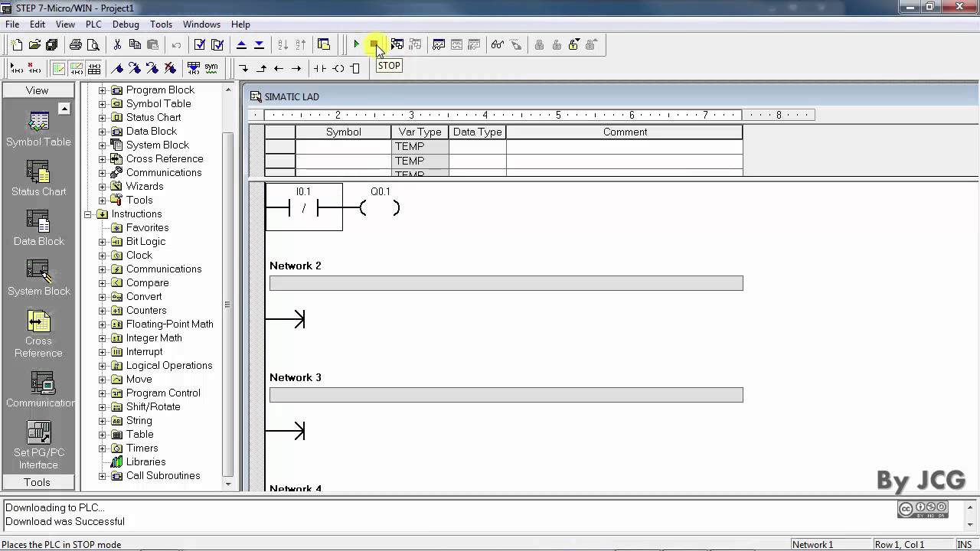Click the Symbol Table icon in View bar
This screenshot has height=551, width=980.
coord(39,129)
